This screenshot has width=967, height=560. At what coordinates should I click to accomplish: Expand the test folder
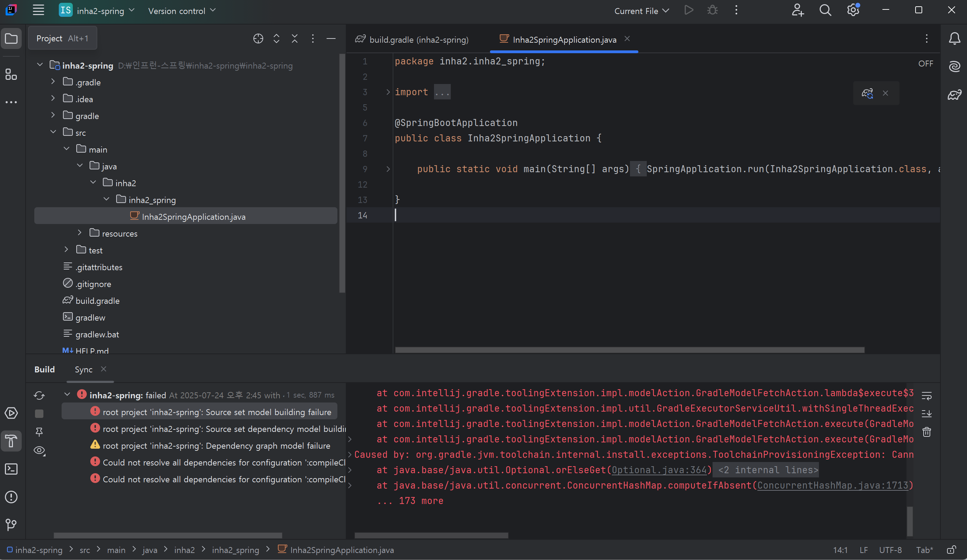[66, 250]
